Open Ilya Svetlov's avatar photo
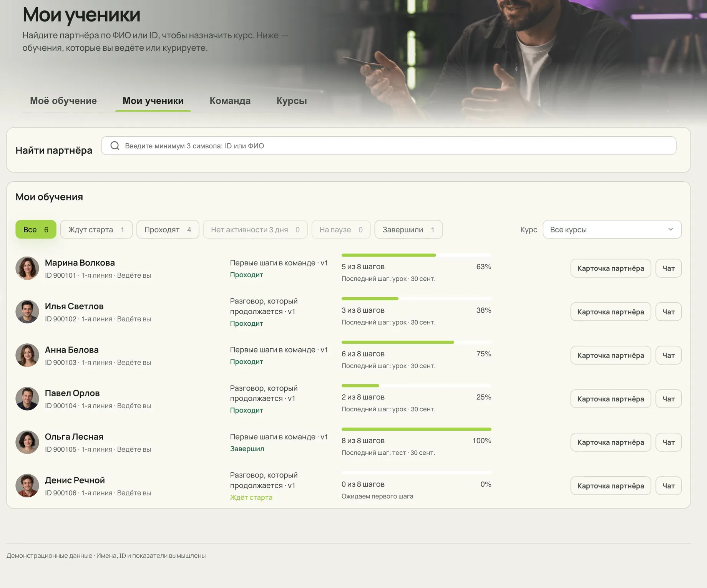 (x=27, y=311)
